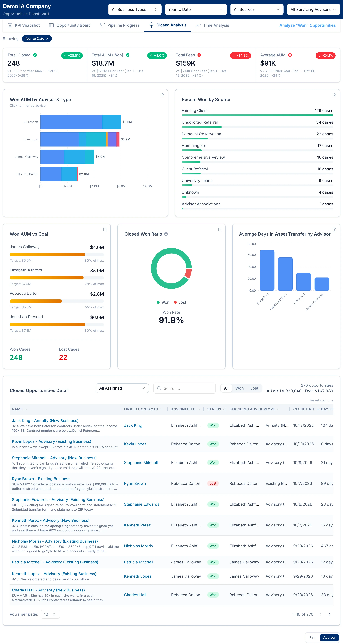Click the Total AUM (Won) green check icon
Image resolution: width=343 pixels, height=644 pixels.
click(128, 55)
